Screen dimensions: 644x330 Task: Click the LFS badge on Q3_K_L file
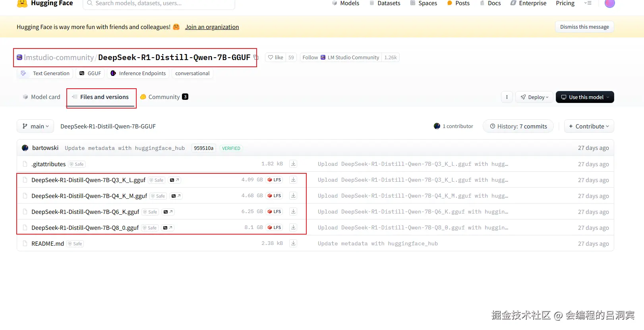(274, 180)
